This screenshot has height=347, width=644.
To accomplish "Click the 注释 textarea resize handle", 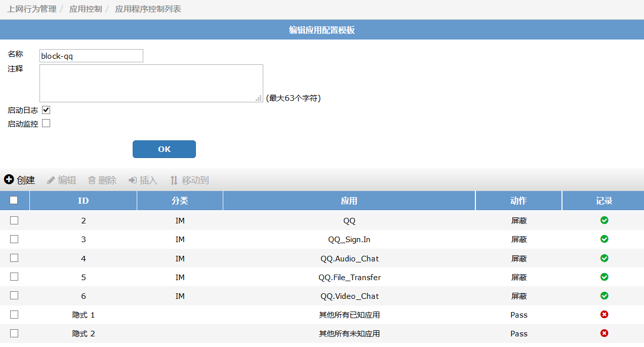I will [259, 98].
